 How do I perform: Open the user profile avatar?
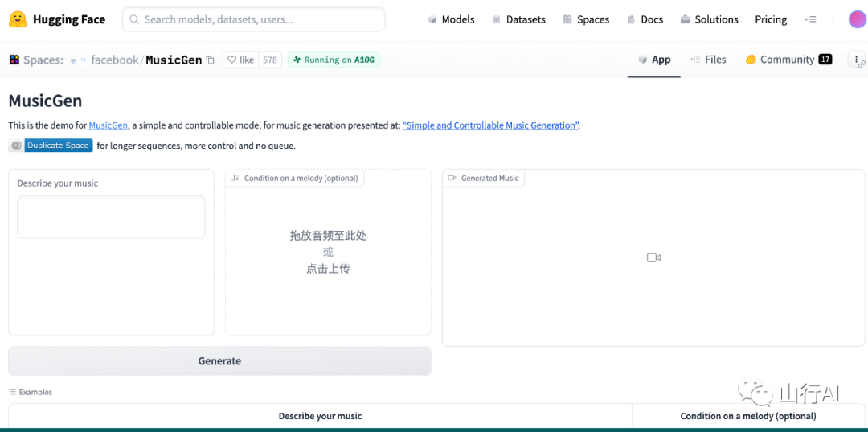click(x=857, y=19)
